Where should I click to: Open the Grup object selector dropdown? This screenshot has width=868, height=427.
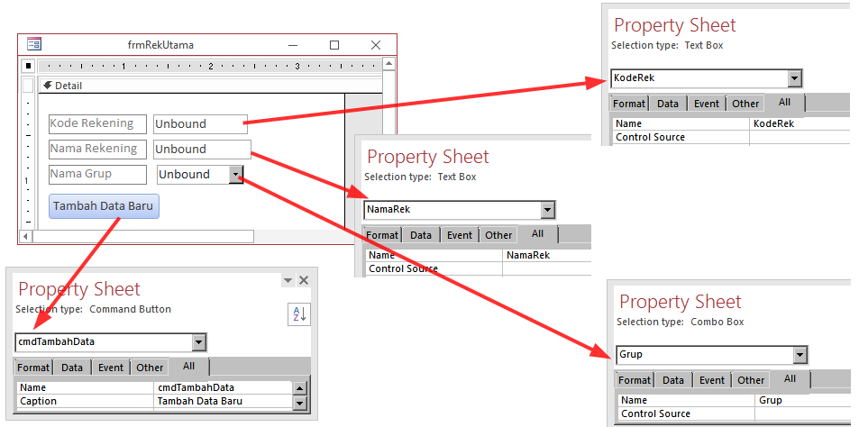tap(800, 355)
